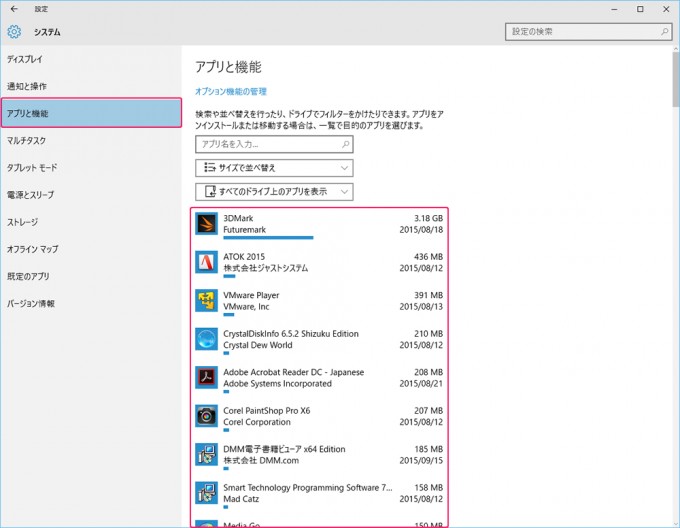Open the サイズで並べ替え sort dropdown
680x528 pixels.
[274, 168]
